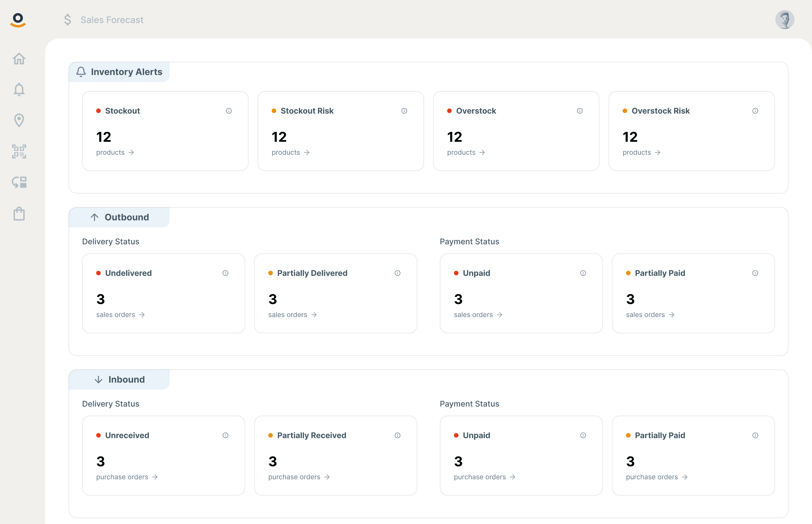Click the returns arrow-box sidebar icon
812x524 pixels.
click(19, 182)
